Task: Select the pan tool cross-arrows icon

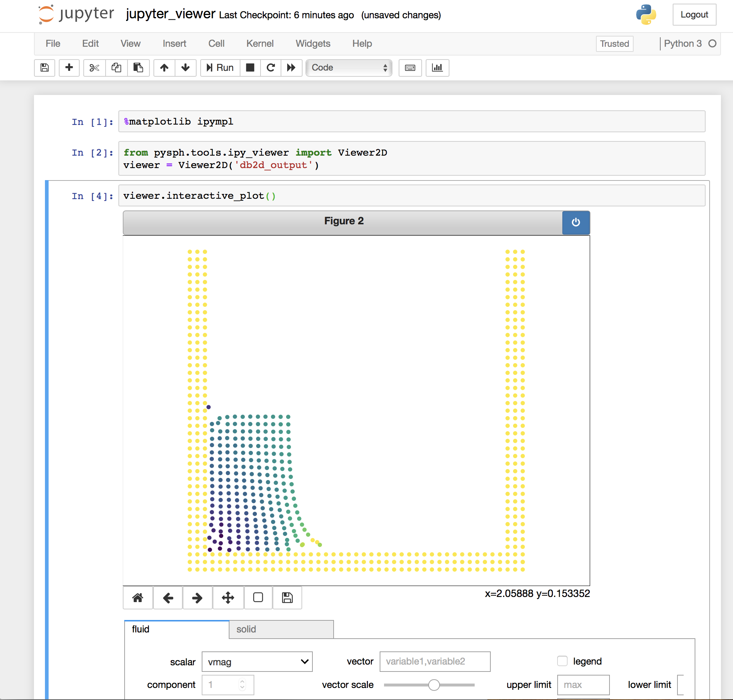Action: (x=228, y=598)
